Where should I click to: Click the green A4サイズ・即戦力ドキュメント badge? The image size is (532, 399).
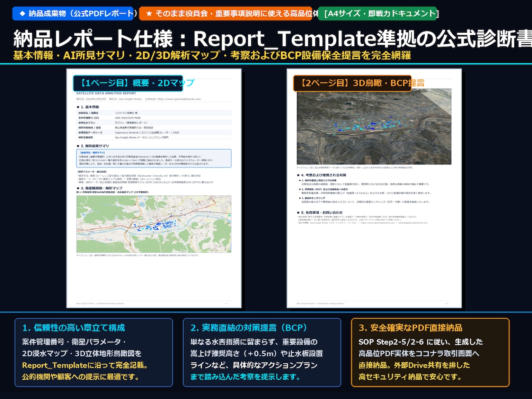pos(378,14)
